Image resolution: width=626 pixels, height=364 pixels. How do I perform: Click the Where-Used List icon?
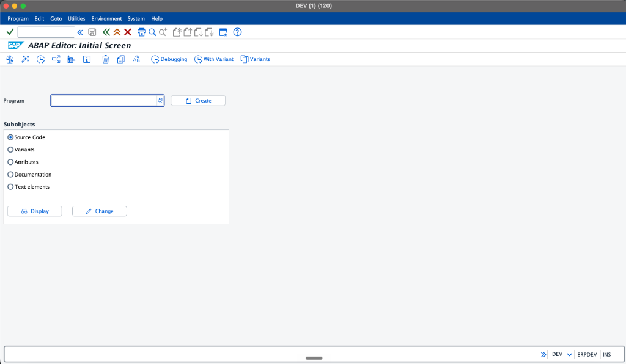point(56,59)
